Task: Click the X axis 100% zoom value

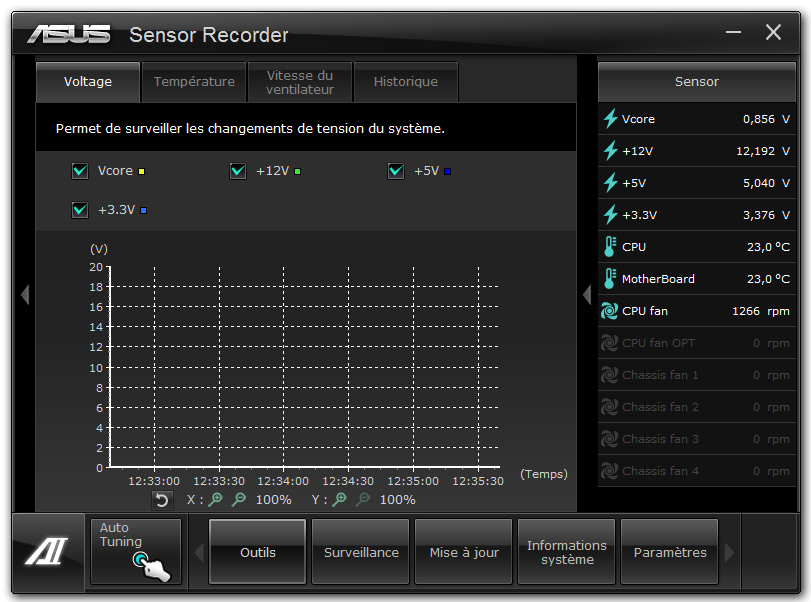Action: click(x=274, y=500)
